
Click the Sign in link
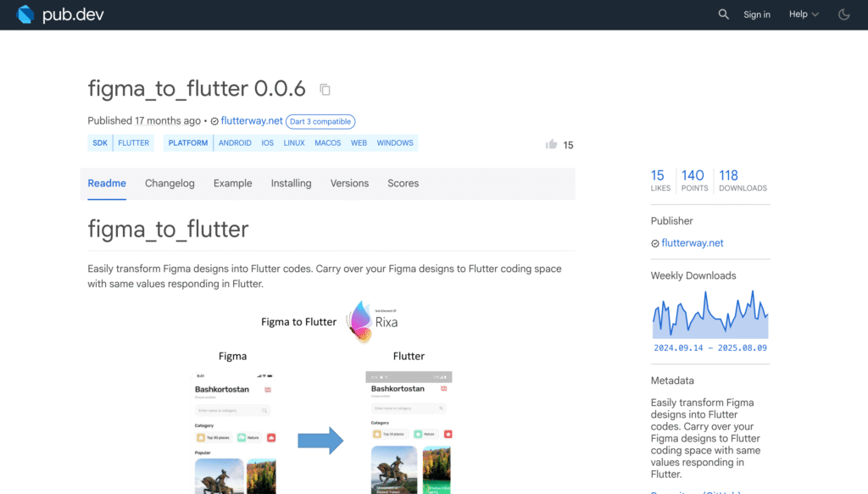click(756, 14)
